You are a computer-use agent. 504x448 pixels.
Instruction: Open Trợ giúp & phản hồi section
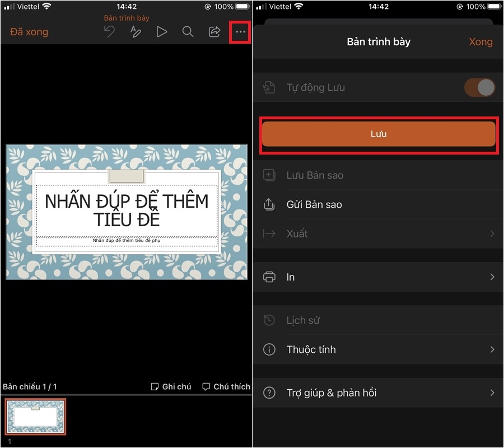pyautogui.click(x=379, y=393)
